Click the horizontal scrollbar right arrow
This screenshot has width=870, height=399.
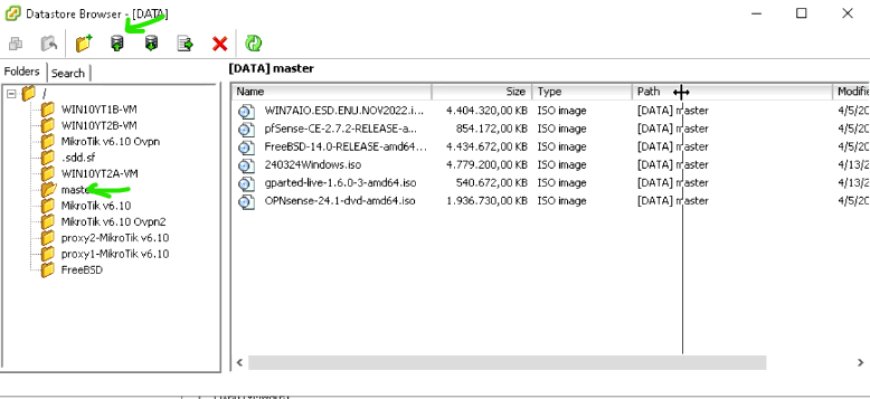click(861, 362)
